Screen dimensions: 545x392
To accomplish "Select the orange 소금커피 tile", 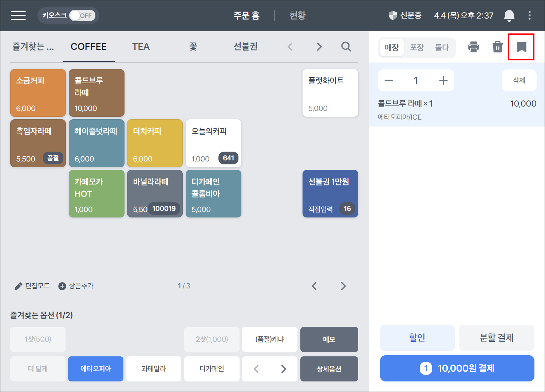I will pyautogui.click(x=38, y=93).
